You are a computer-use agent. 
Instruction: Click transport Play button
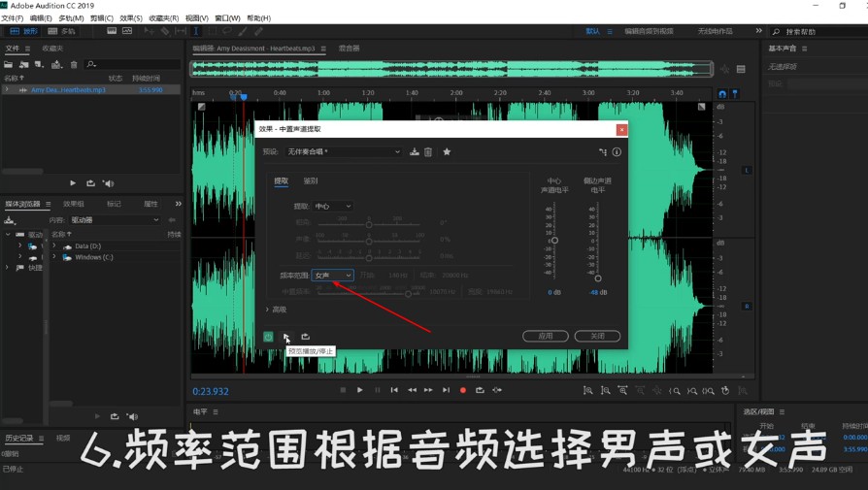360,390
